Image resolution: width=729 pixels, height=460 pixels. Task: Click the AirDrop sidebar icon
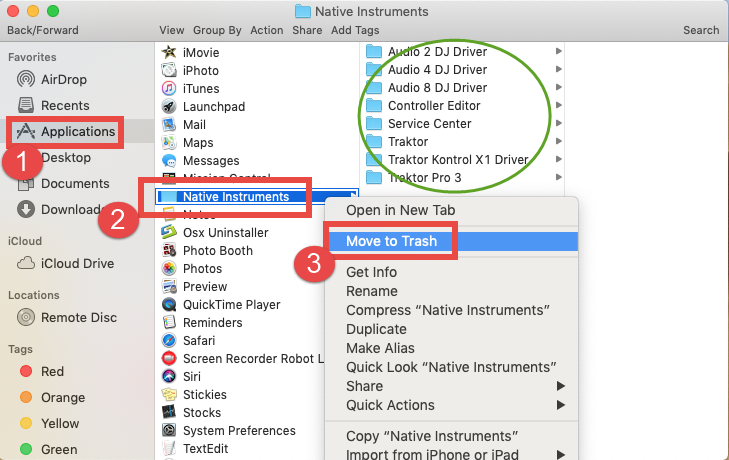point(26,79)
